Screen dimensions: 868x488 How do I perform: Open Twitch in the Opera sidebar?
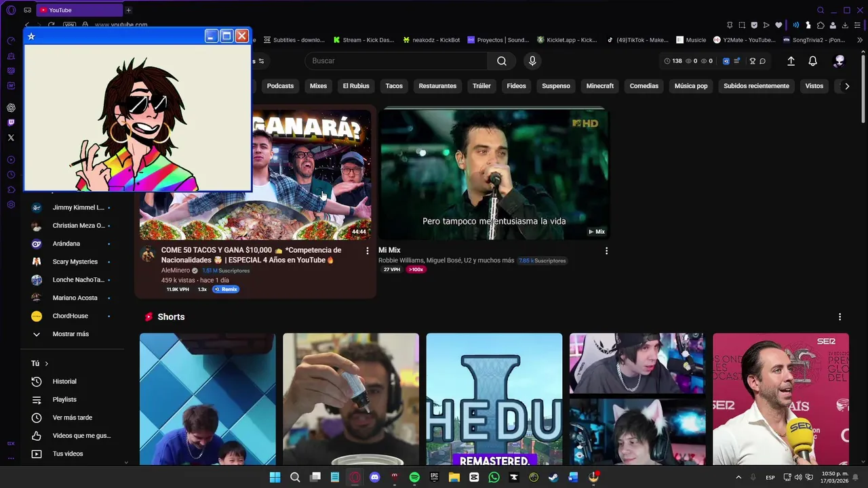pos(11,123)
